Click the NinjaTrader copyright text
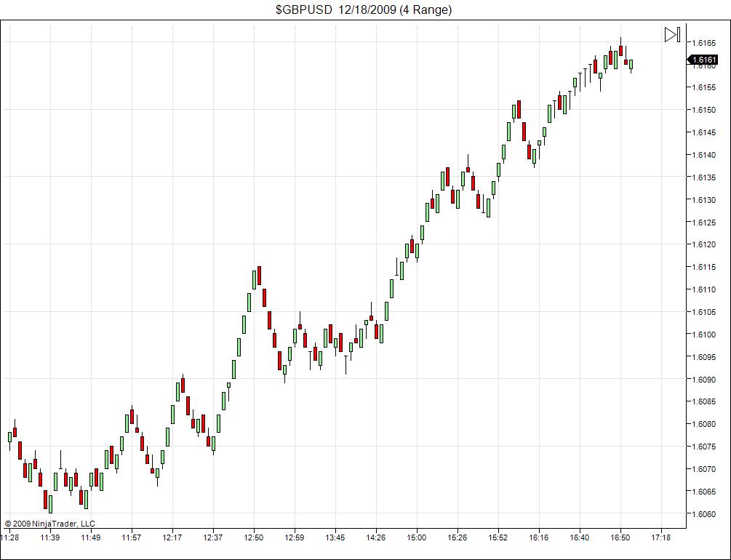Image resolution: width=731 pixels, height=560 pixels. point(50,524)
